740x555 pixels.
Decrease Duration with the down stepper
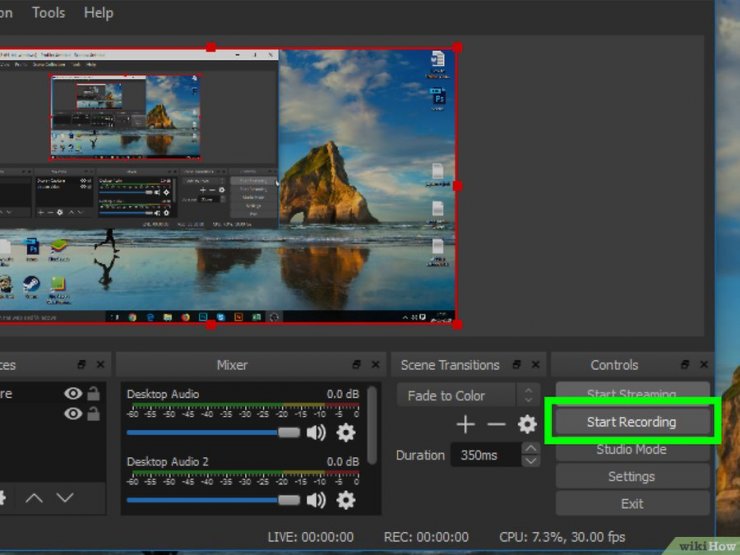pyautogui.click(x=531, y=461)
